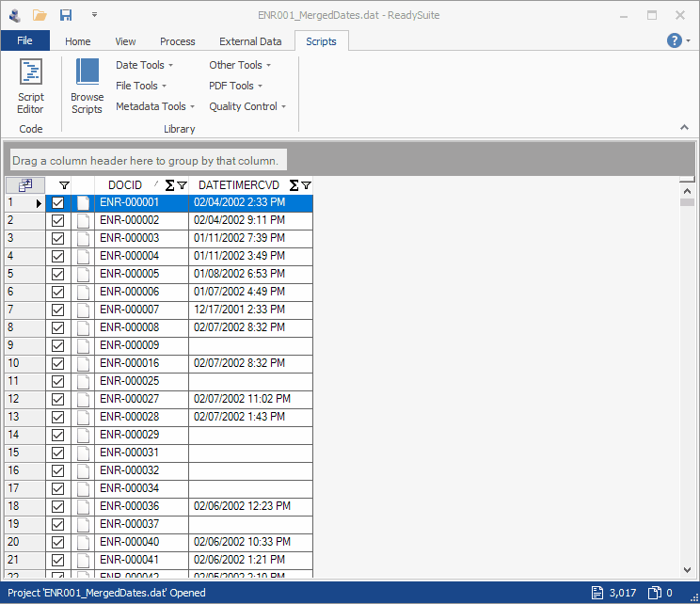Collapse the ribbon with the chevron
Viewport: 700px width, 604px height.
[x=684, y=127]
